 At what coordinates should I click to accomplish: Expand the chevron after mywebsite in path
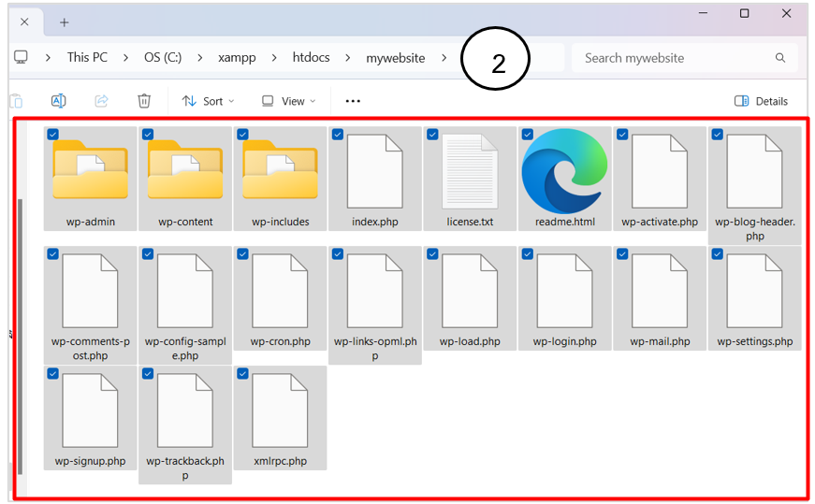coord(444,58)
